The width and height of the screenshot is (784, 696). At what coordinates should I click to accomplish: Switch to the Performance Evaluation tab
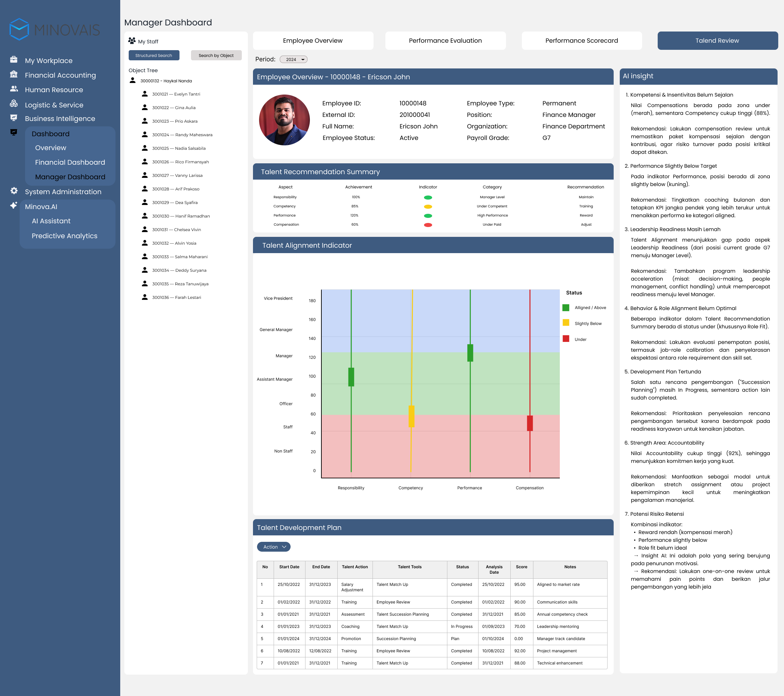[x=445, y=41]
